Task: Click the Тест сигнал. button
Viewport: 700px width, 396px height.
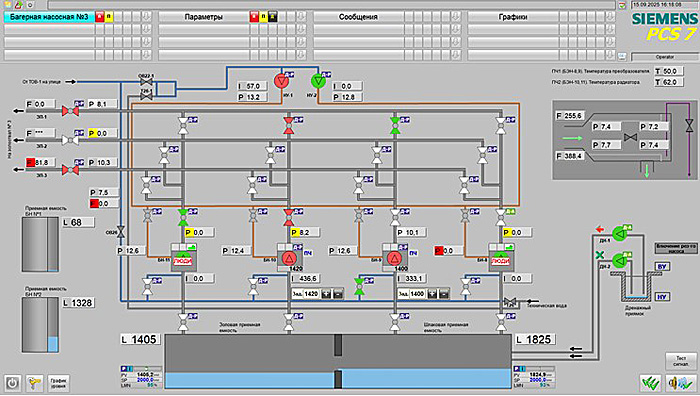Action: pos(681,361)
